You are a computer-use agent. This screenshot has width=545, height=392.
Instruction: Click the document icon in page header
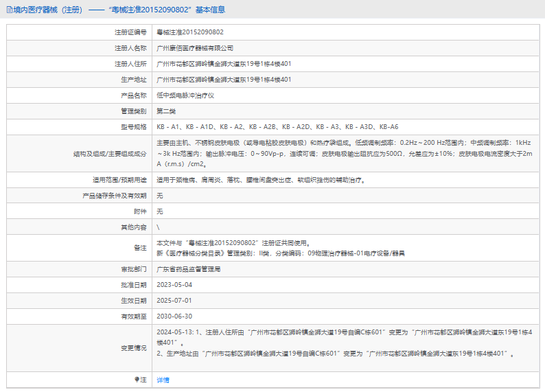[x=10, y=10]
